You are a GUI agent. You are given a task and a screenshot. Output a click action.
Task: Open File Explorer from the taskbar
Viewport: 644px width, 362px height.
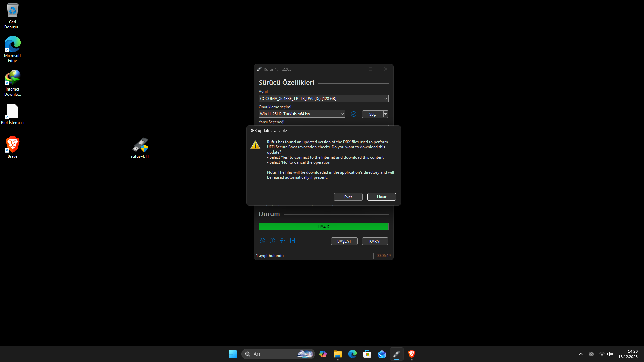(338, 354)
